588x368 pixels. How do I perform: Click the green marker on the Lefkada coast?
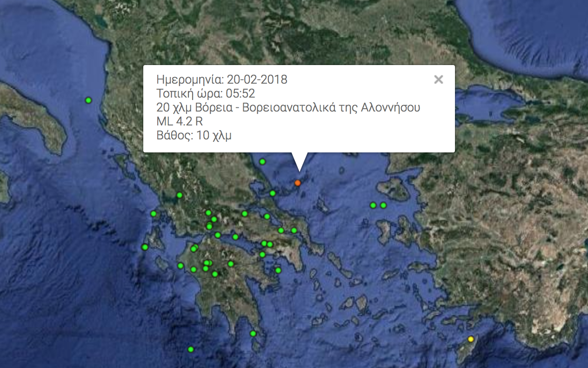tap(154, 214)
